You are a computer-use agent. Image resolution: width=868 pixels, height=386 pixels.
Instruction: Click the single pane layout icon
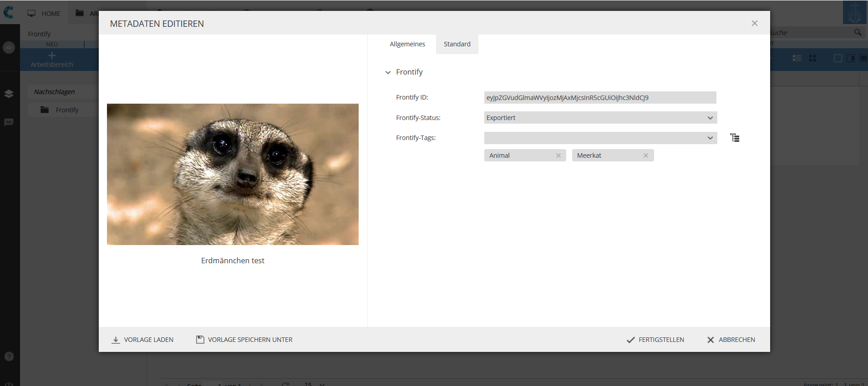click(838, 58)
